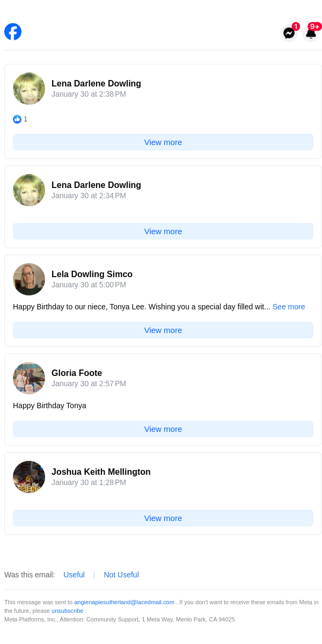322x644 pixels.
Task: View more on Joshua Keith Mellington's post
Action: [x=163, y=518]
